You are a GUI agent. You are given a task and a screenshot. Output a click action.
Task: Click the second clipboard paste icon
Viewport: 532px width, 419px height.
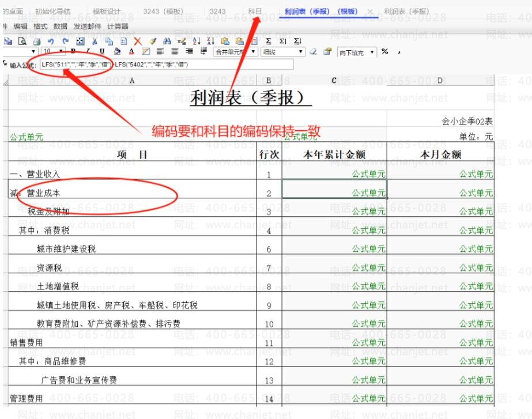[240, 41]
